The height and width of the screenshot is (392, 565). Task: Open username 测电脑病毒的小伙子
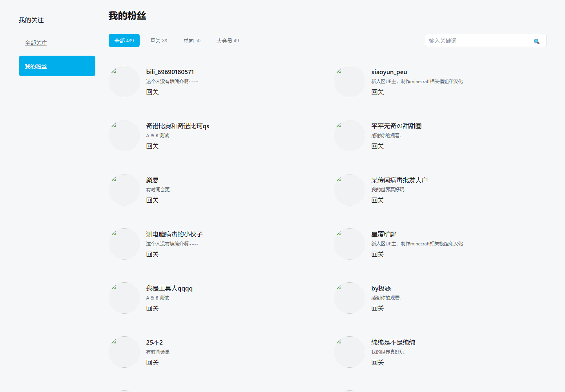coord(174,234)
